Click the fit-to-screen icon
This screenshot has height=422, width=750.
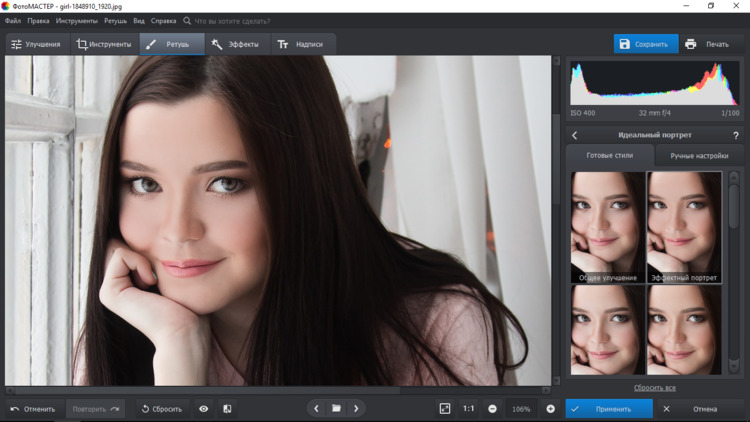click(x=445, y=409)
